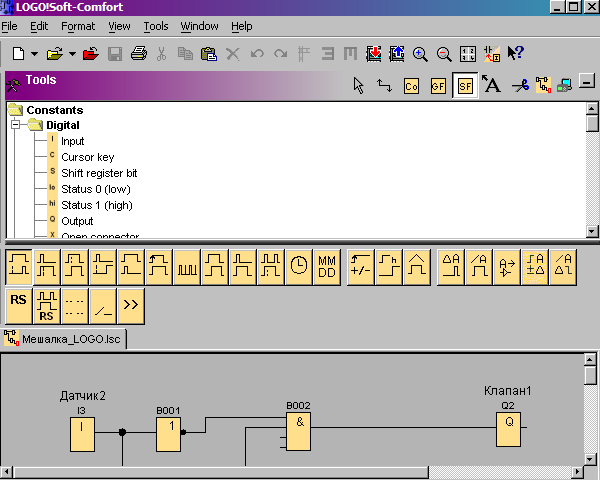
Task: Select the B002 AND block in diagram
Action: click(298, 433)
